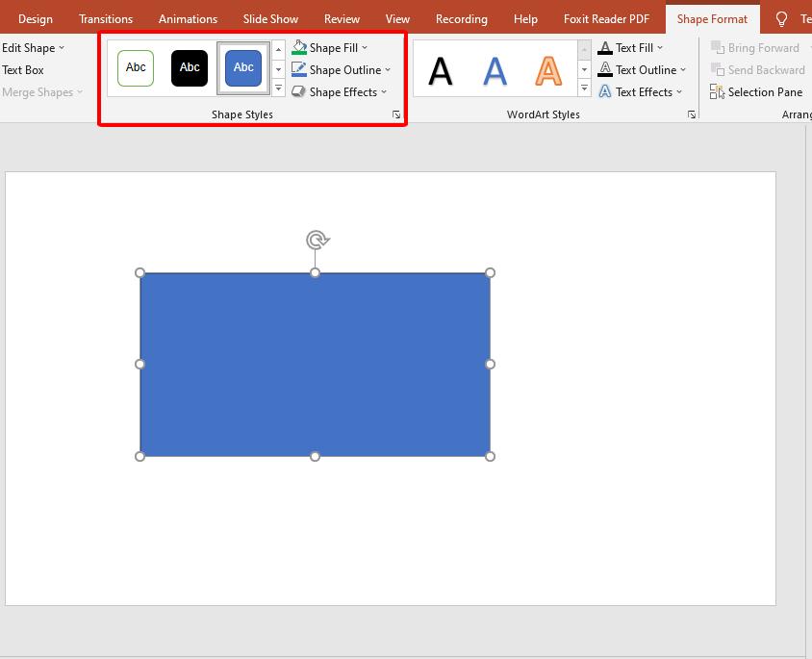
Task: Expand the Shape Styles gallery More arrow
Action: coord(279,89)
